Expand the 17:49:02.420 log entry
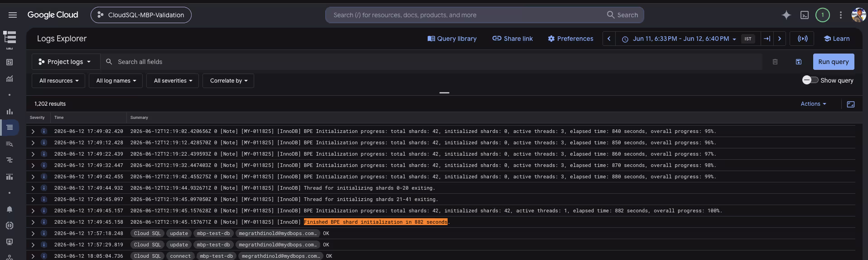This screenshot has width=868, height=260. (x=33, y=131)
